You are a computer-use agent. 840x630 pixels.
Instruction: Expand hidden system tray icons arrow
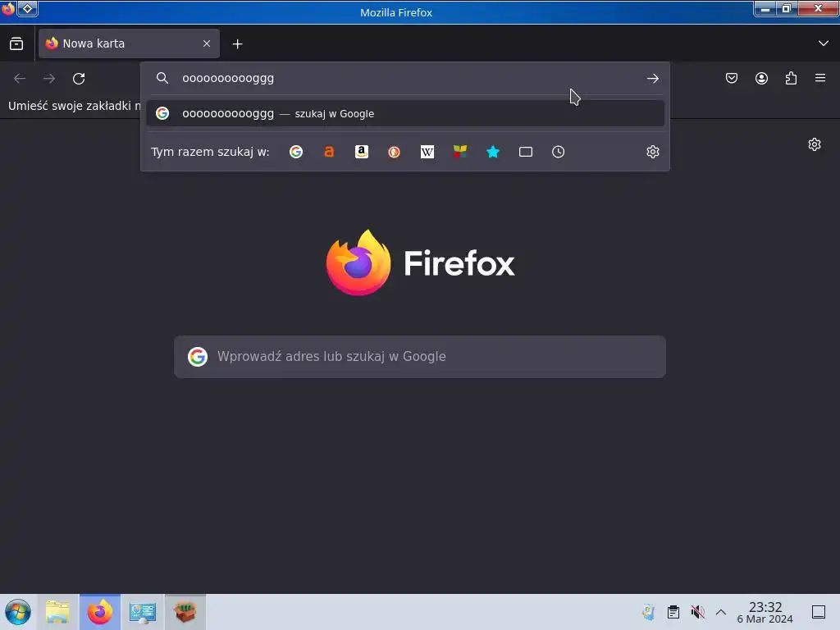click(721, 612)
